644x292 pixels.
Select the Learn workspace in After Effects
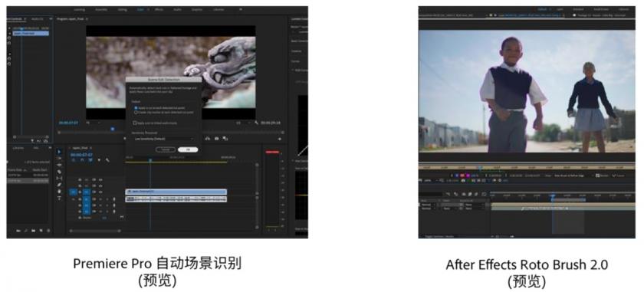560,9
